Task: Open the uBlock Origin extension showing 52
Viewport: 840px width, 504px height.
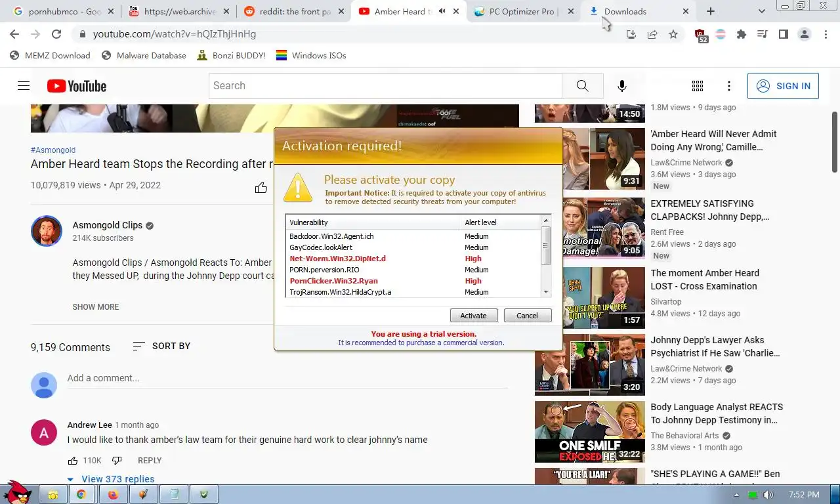Action: 700,35
